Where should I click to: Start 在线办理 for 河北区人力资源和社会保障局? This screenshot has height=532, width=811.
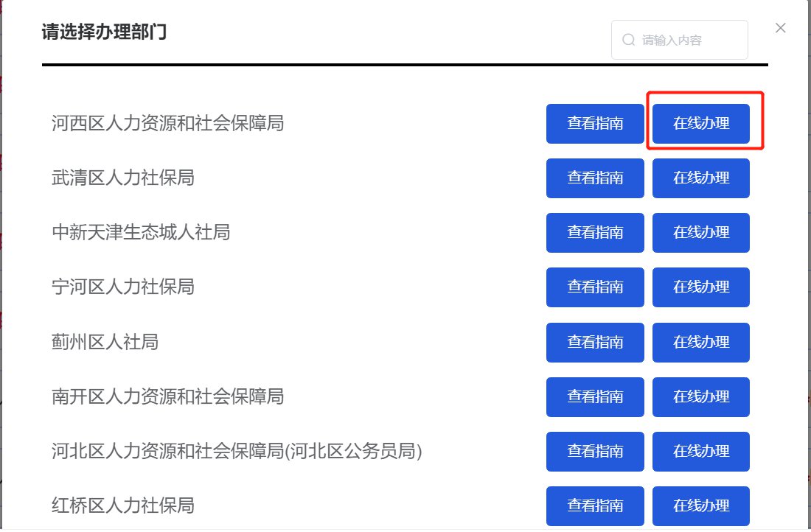click(x=700, y=451)
